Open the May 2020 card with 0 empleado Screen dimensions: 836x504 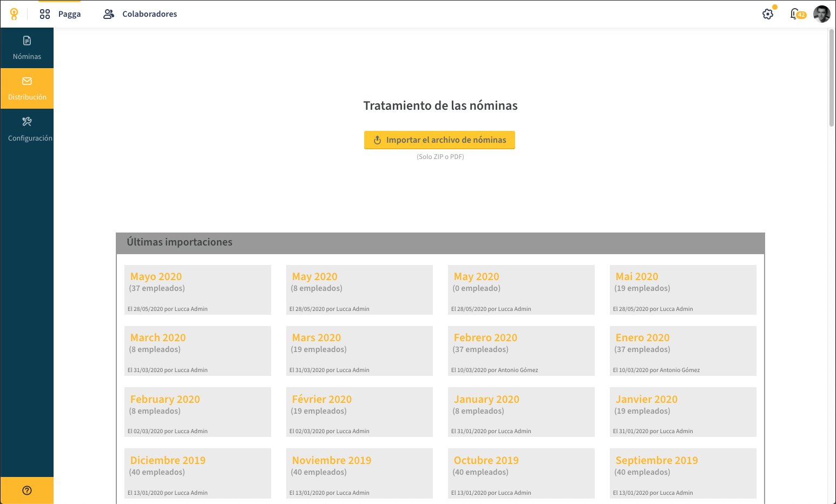click(x=521, y=290)
